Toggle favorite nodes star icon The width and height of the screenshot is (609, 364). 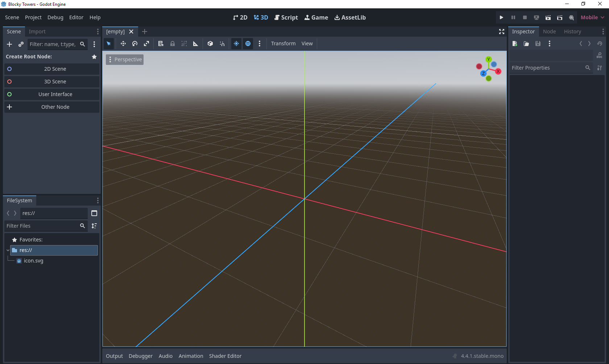click(x=94, y=57)
